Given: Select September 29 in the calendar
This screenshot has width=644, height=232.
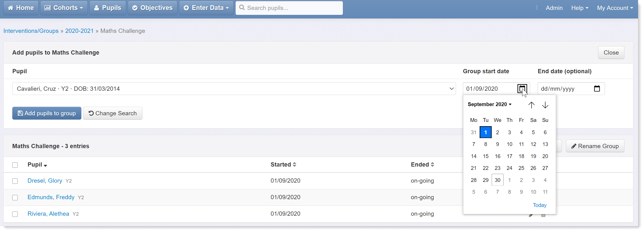Looking at the screenshot, I should click(485, 180).
